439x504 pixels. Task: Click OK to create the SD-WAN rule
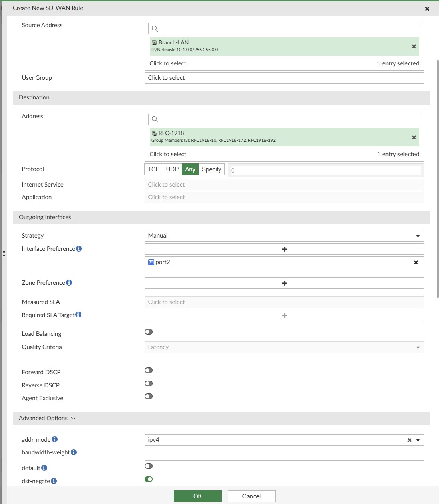point(197,496)
